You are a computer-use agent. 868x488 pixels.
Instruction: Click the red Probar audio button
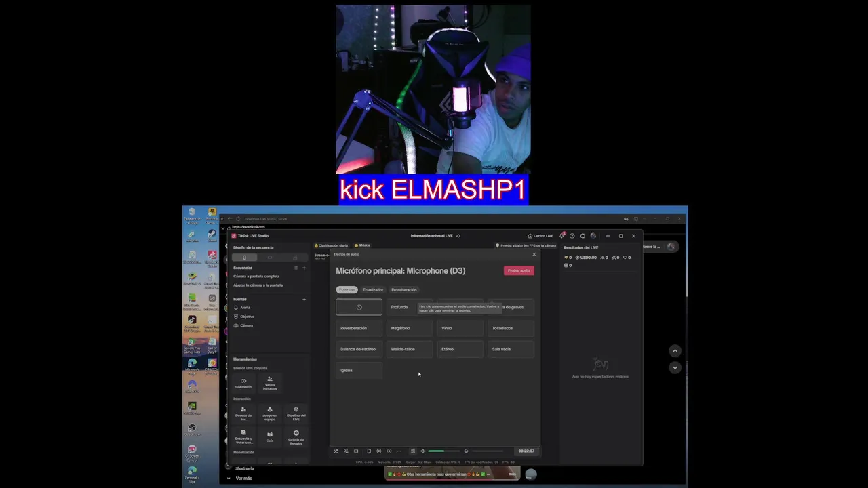[x=519, y=270]
